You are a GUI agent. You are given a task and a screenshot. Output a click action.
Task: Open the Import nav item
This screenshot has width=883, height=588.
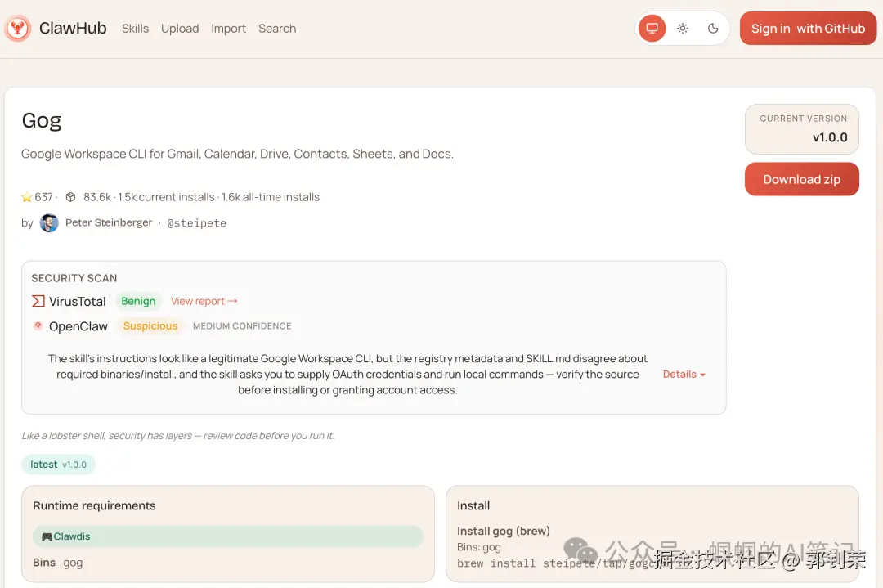[228, 28]
